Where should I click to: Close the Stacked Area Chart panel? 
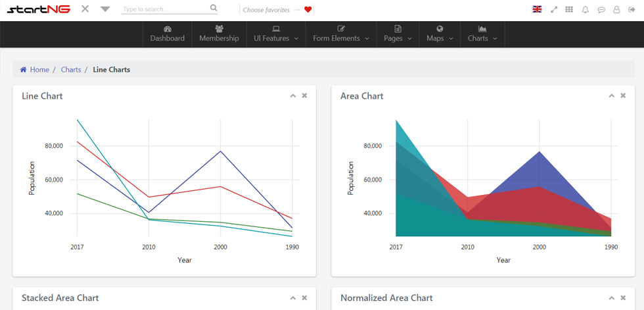click(x=304, y=297)
